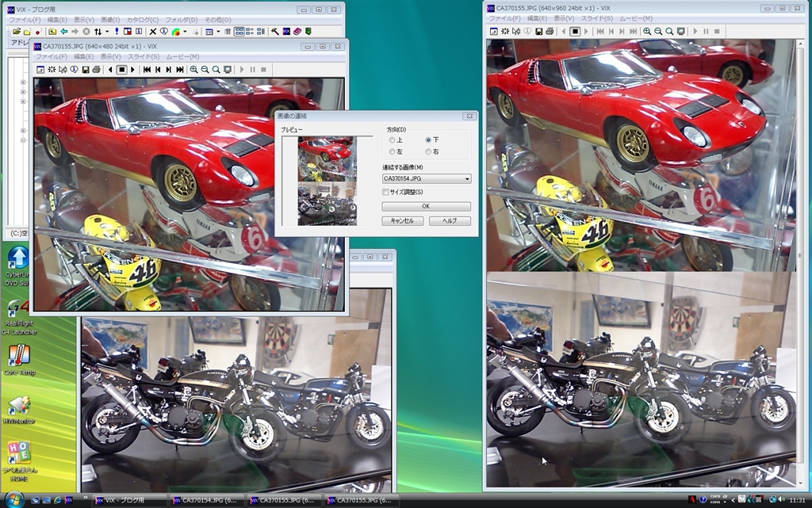Open 画像(I) menu in ViX main window

coord(109,20)
